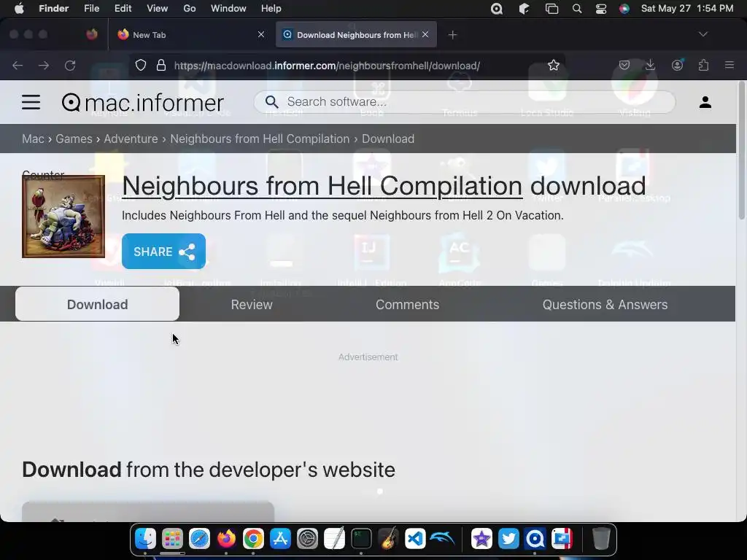
Task: Click the URL address bar
Action: tap(347, 65)
